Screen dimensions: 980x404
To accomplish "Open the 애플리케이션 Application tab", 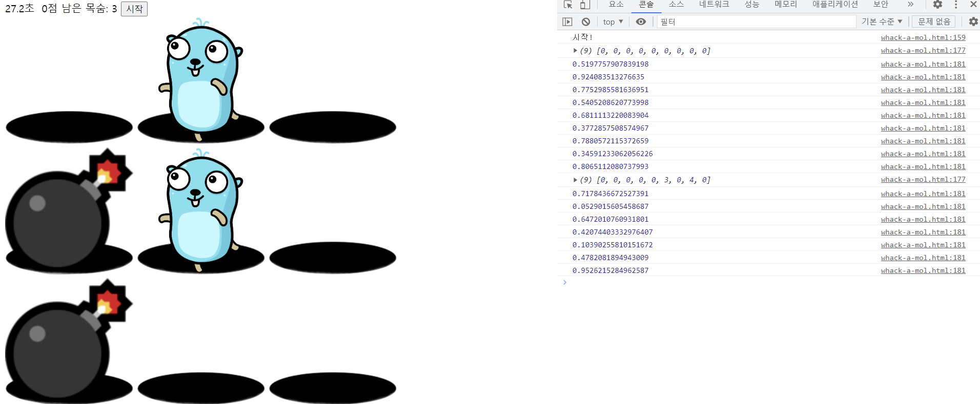I will click(835, 5).
